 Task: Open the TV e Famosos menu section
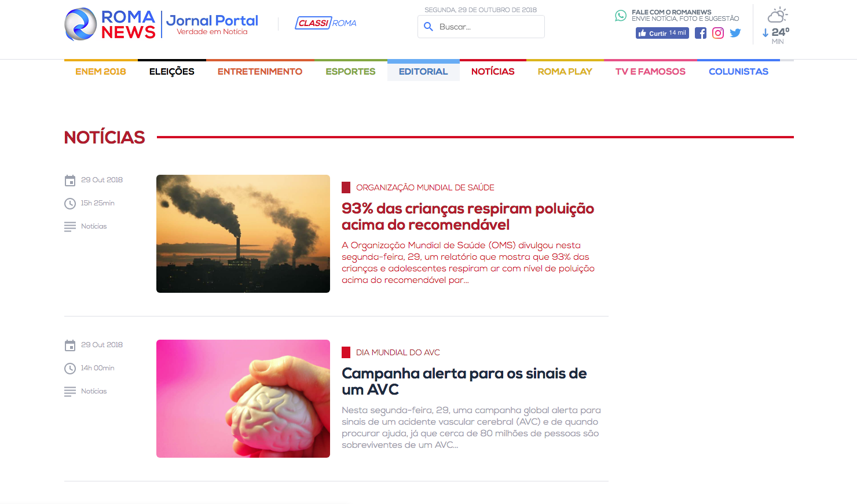point(650,71)
